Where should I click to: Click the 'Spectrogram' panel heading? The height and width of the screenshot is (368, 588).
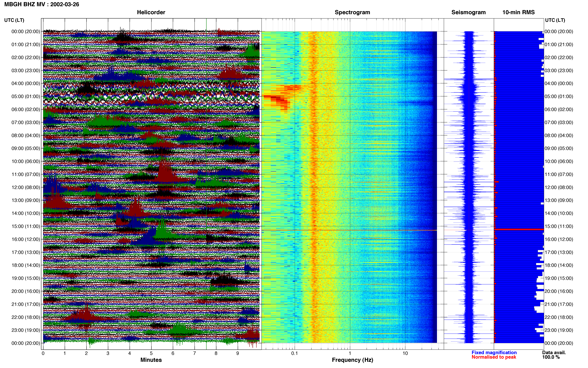352,12
